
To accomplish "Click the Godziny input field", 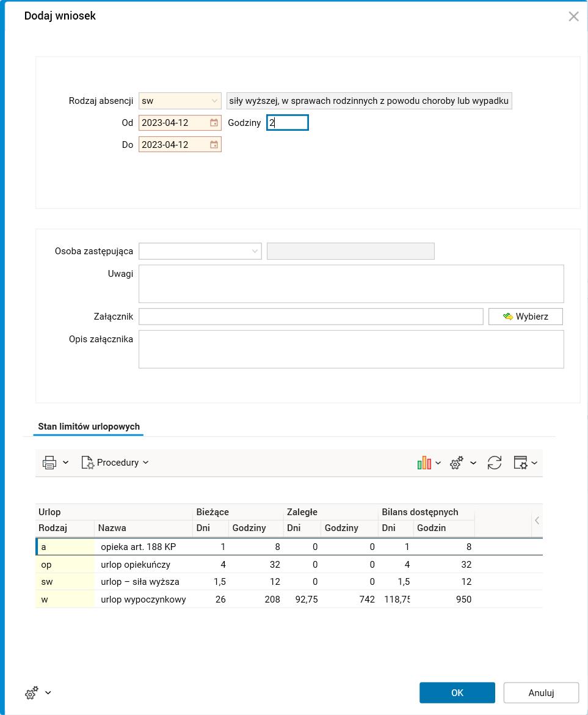I will point(288,123).
